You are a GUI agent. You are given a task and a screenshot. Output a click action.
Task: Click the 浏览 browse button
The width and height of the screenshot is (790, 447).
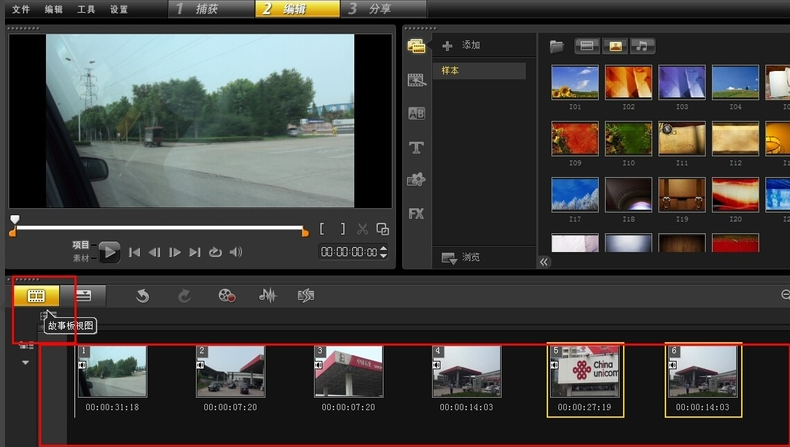coord(461,258)
